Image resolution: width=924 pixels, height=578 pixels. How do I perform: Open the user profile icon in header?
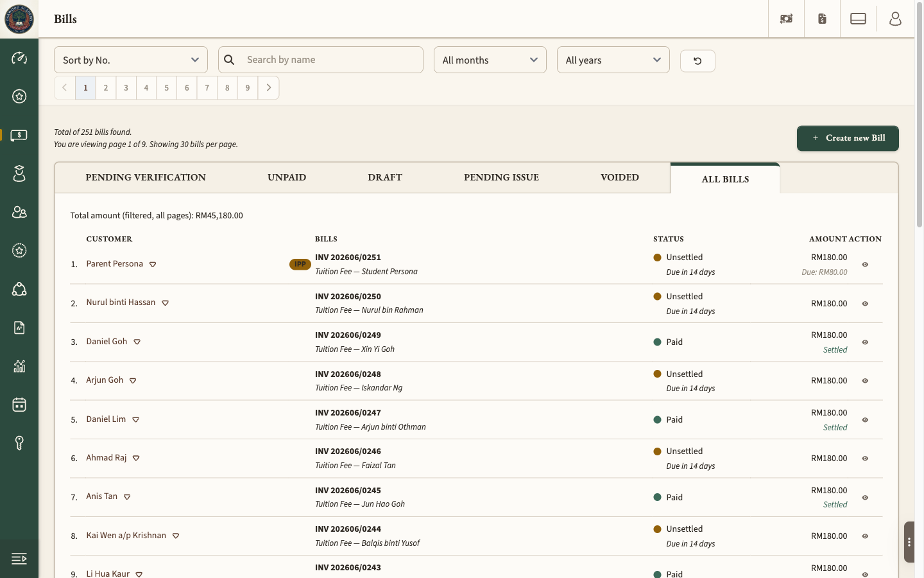(895, 19)
